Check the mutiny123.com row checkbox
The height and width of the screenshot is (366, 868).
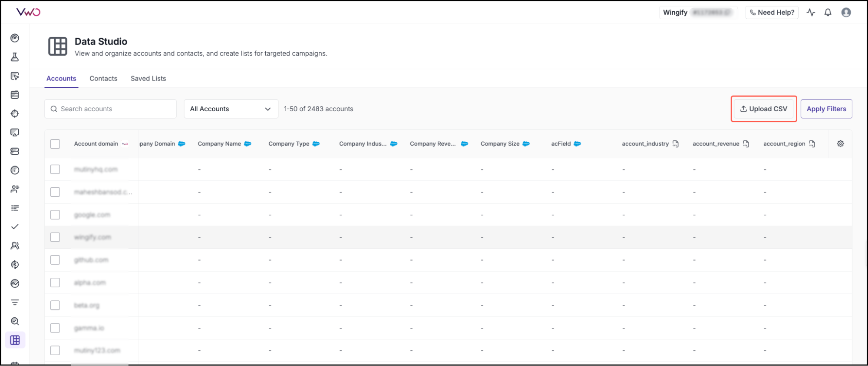(55, 350)
